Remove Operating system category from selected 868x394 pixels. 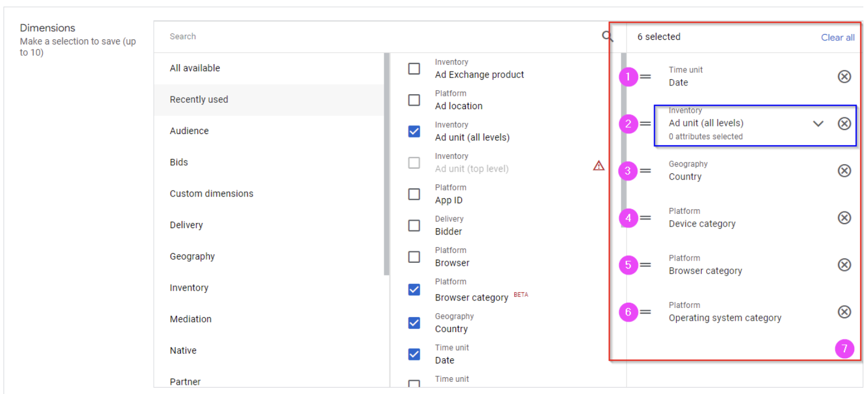[x=844, y=311]
